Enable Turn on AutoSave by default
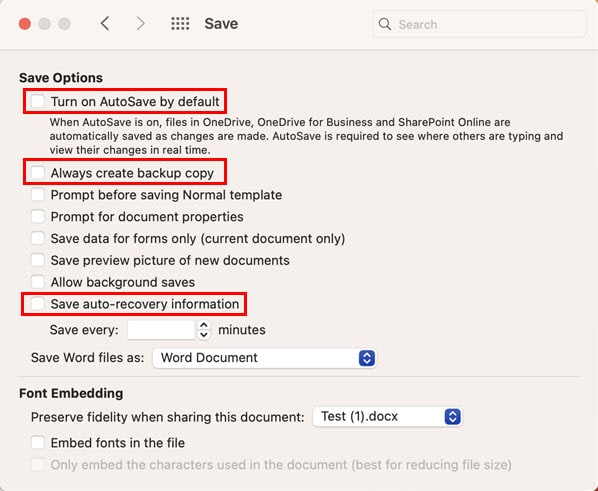Screen dimensions: 598x491 point(38,101)
